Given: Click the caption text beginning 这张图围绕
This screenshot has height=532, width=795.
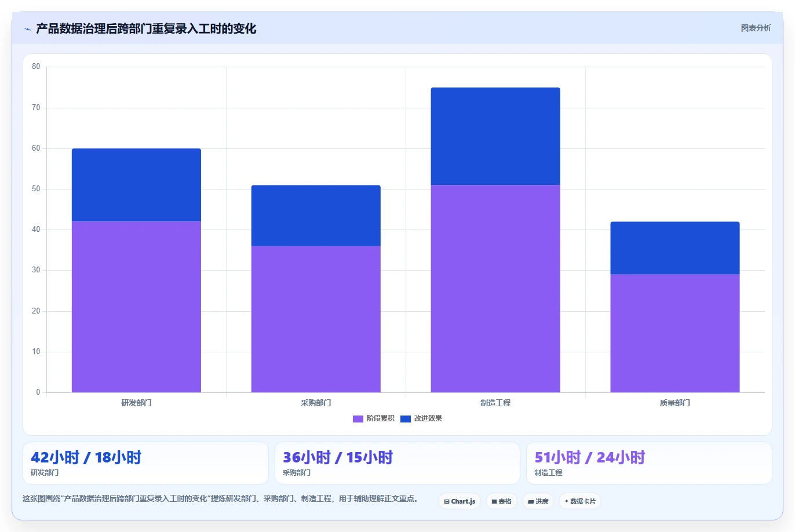Looking at the screenshot, I should tap(221, 498).
